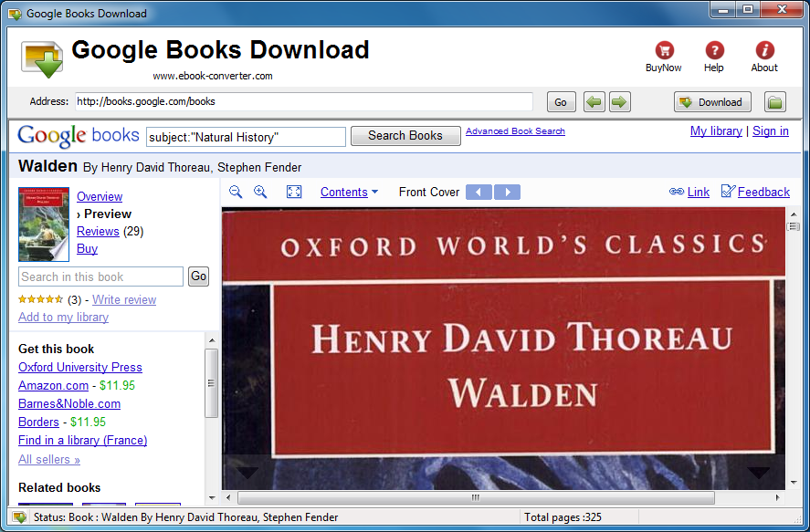Select the zoom in magnifier tool

[259, 192]
